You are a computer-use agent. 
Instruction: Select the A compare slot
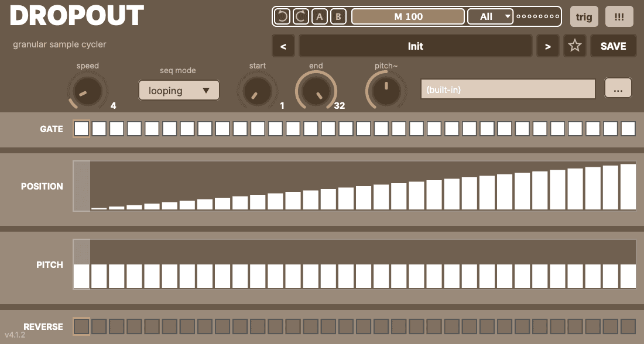(x=320, y=16)
